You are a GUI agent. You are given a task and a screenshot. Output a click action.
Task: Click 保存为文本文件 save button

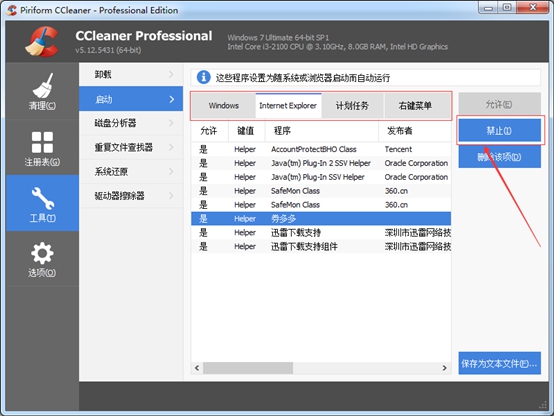[500, 363]
